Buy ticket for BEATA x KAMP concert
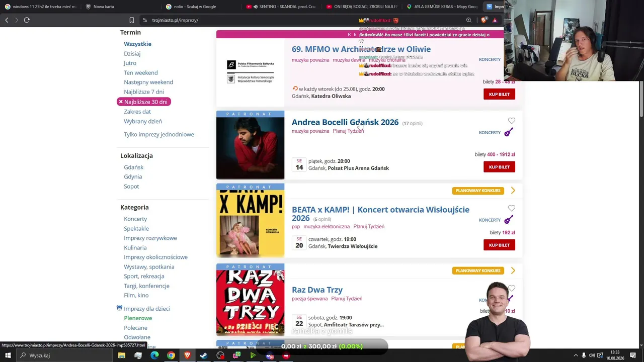 coord(499,245)
